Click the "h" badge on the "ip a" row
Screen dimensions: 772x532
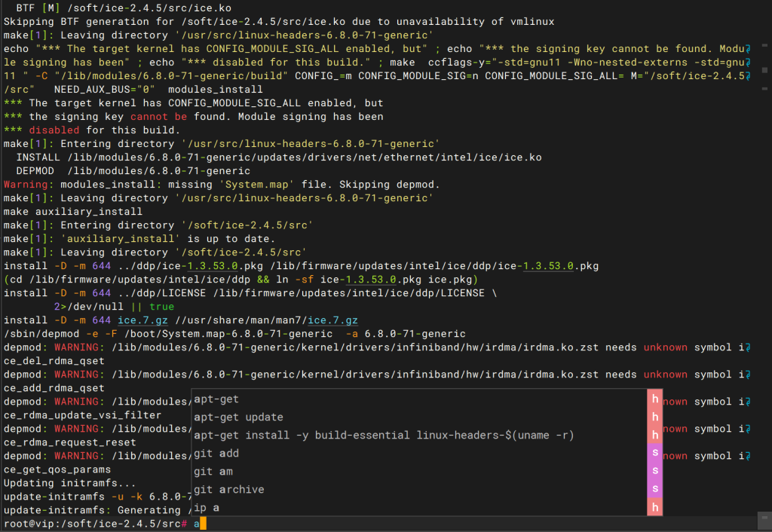[654, 508]
